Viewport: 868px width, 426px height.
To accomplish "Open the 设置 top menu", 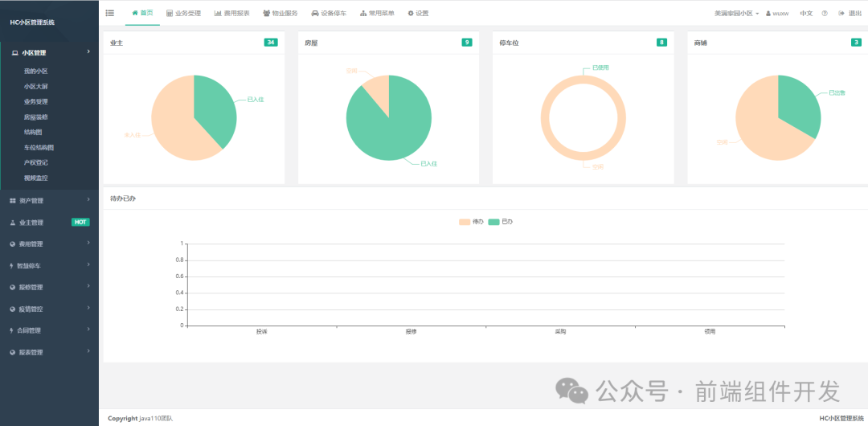I will (x=418, y=14).
